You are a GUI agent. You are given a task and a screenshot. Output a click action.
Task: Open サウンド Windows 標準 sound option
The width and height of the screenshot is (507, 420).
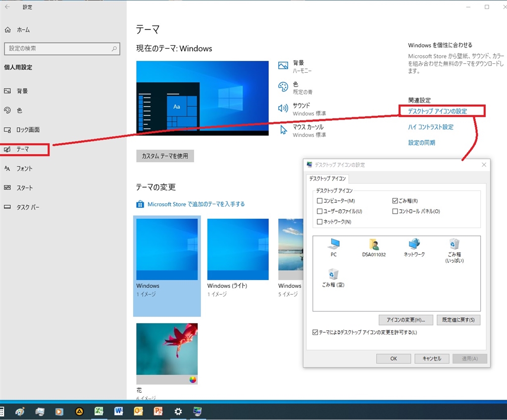(302, 109)
